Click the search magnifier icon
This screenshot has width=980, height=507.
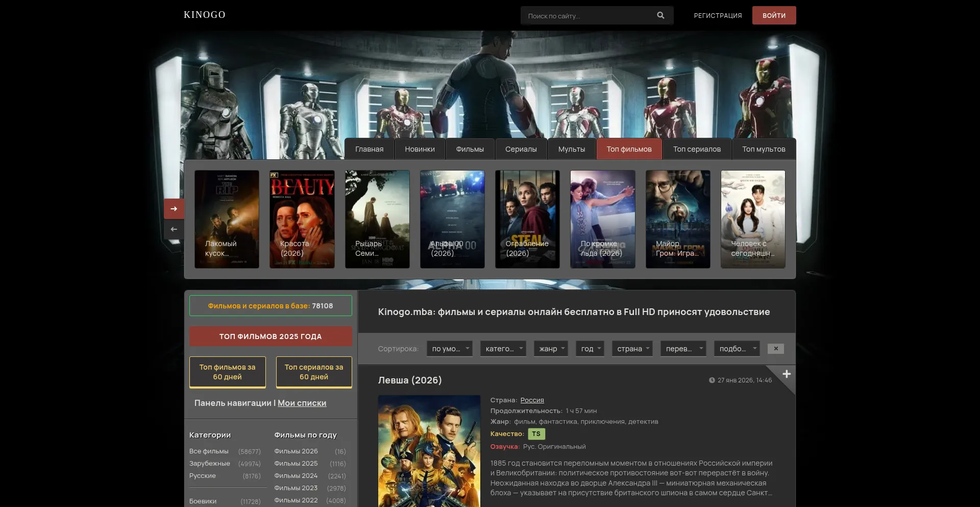660,15
